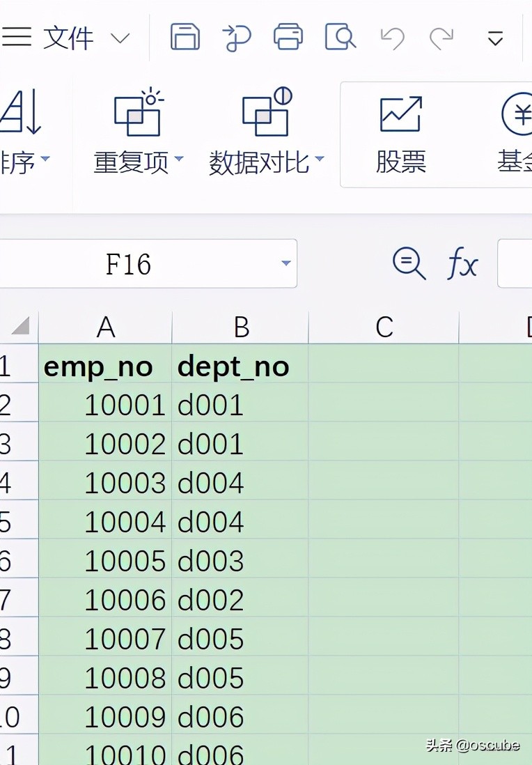Click the redo arrow
This screenshot has width=532, height=765.
point(441,38)
